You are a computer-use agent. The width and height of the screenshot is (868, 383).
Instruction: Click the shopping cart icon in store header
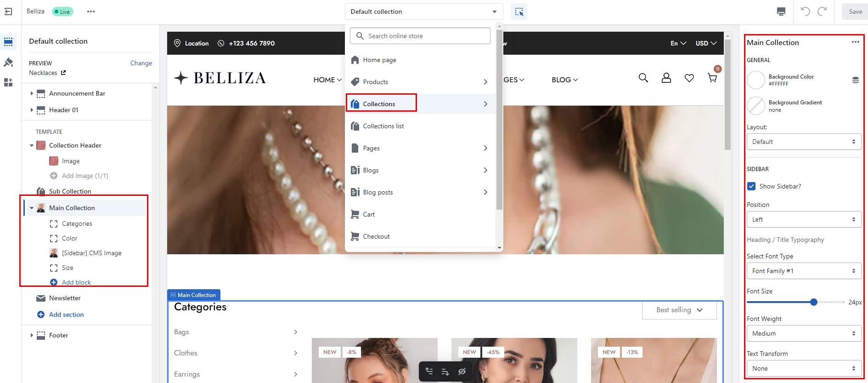712,78
